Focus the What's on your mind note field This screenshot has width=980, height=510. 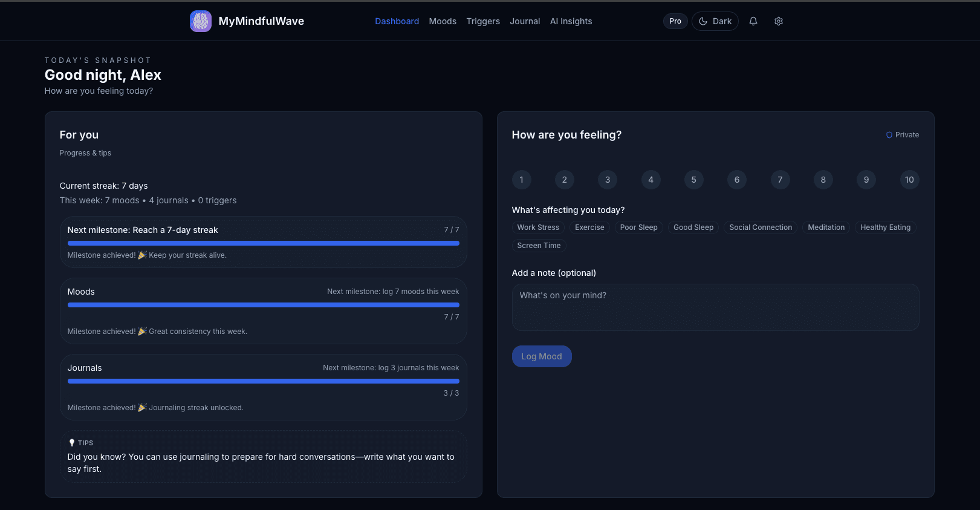716,307
